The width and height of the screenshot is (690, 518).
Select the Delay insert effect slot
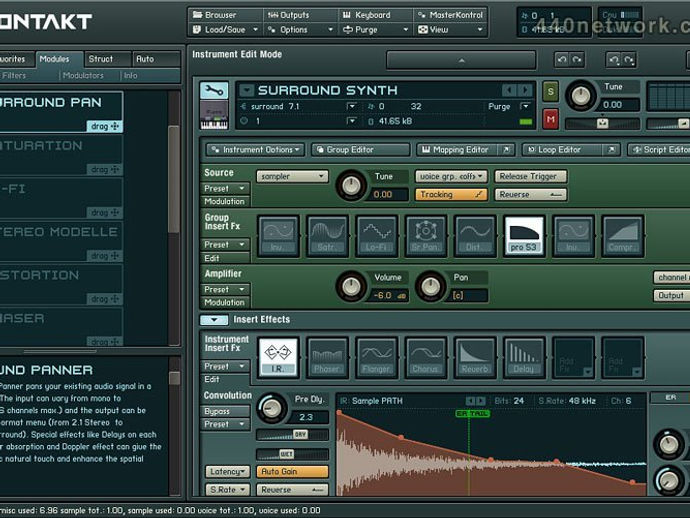524,358
